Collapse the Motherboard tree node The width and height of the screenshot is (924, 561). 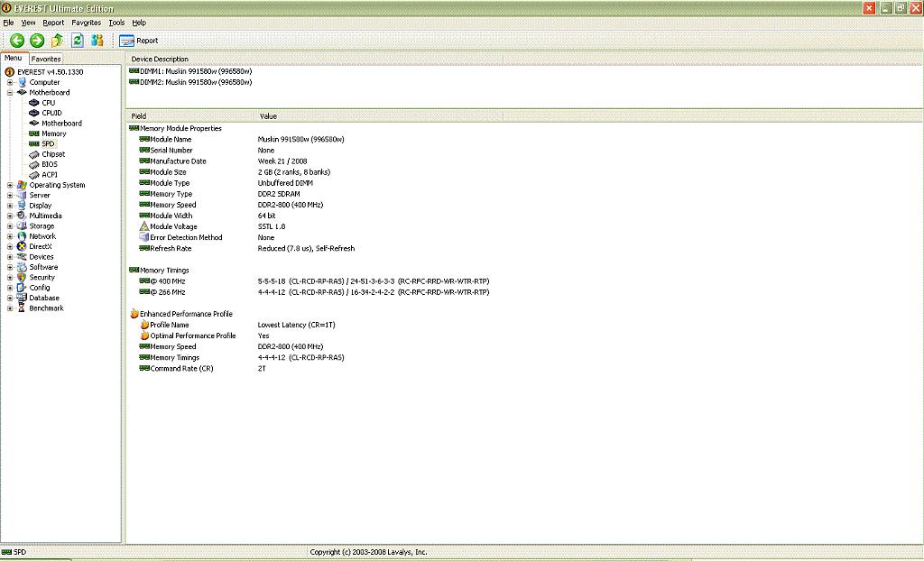9,93
